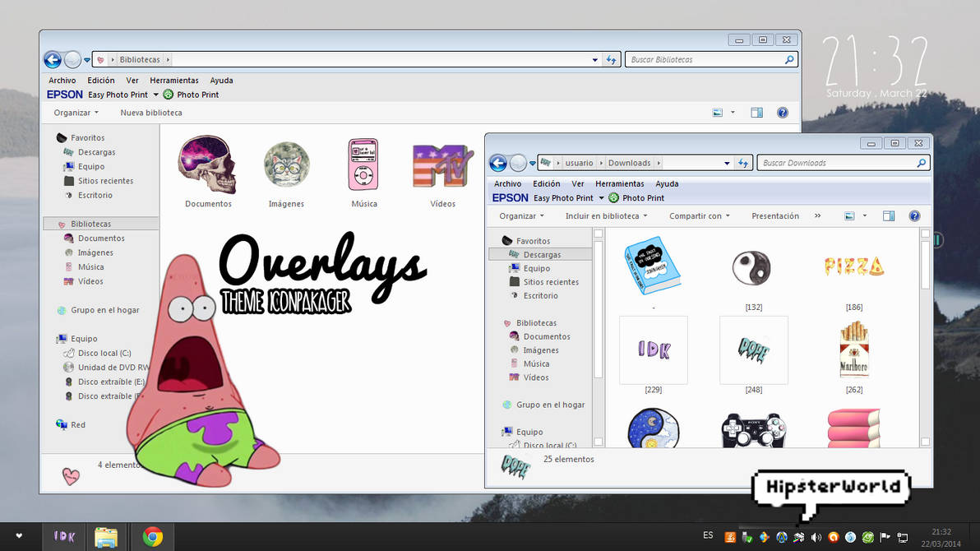This screenshot has height=551, width=980.
Task: Open file explorer folder icon on taskbar
Action: click(x=105, y=537)
